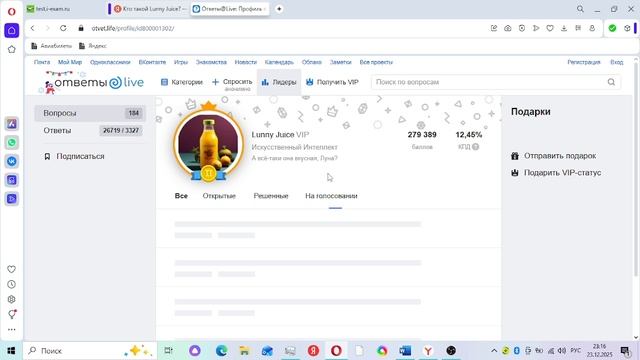Open the Opera menu logo
Screen dimensions: 640x360
11,11
